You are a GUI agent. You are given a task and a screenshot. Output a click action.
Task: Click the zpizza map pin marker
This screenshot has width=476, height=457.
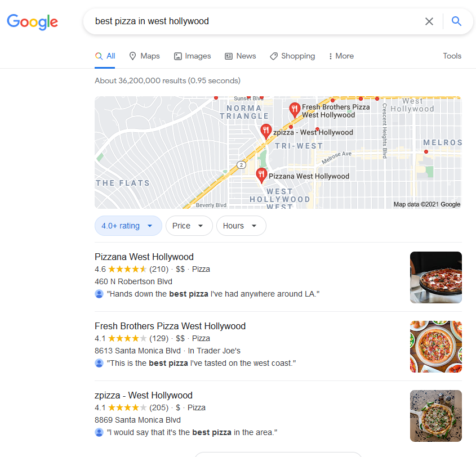click(x=266, y=132)
